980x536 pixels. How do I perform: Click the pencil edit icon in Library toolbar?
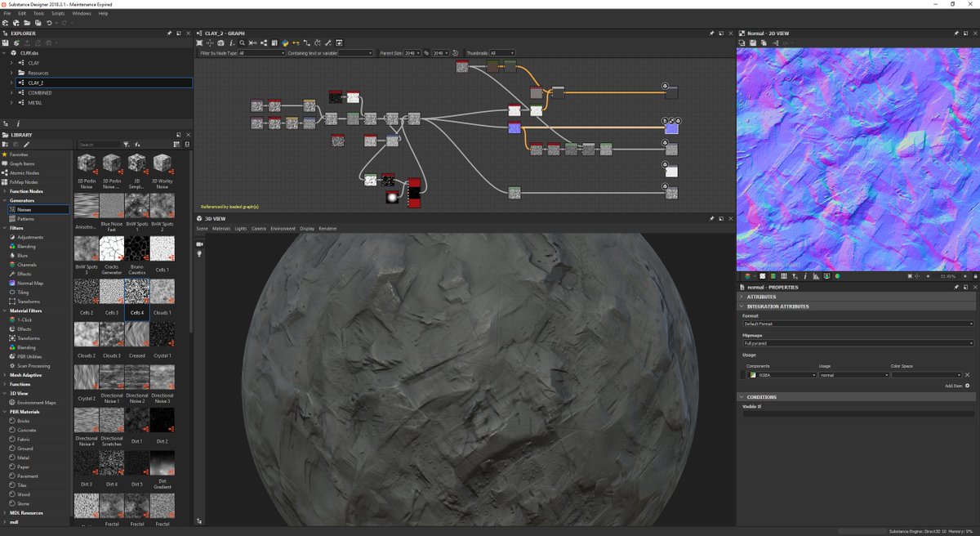click(x=26, y=145)
